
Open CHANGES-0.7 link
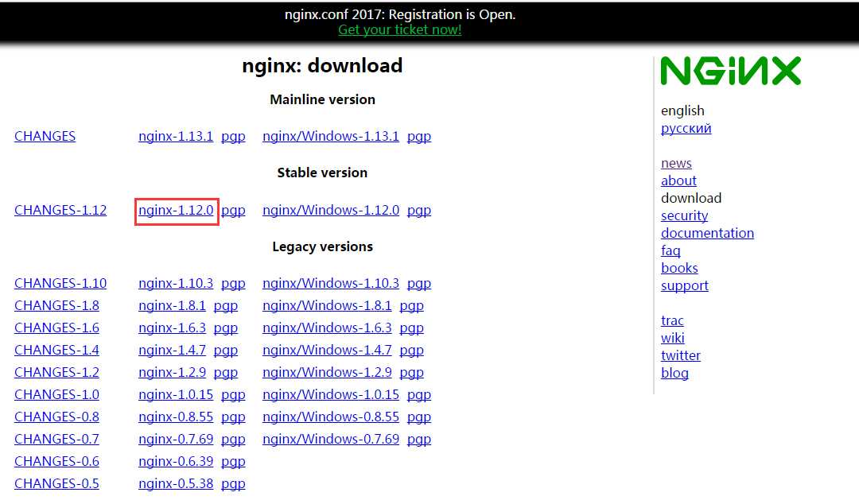57,439
